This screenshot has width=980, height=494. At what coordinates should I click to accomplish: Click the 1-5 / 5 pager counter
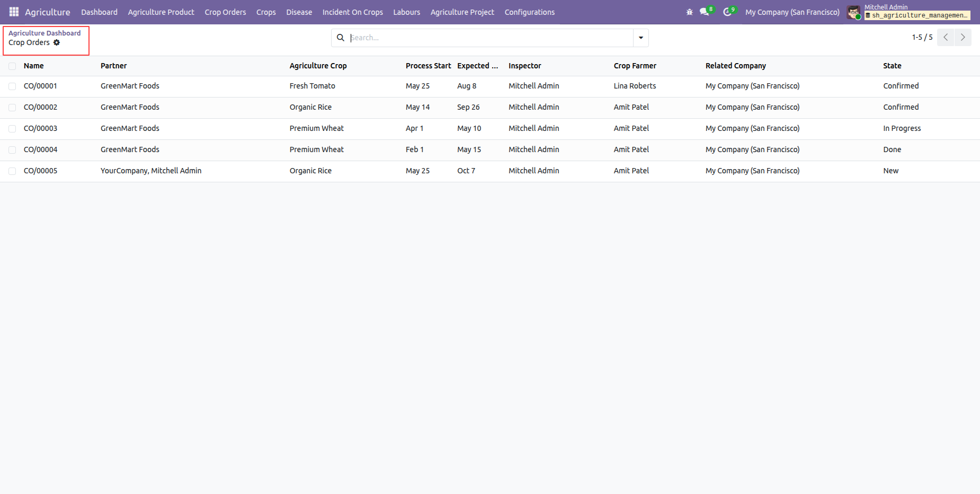922,37
